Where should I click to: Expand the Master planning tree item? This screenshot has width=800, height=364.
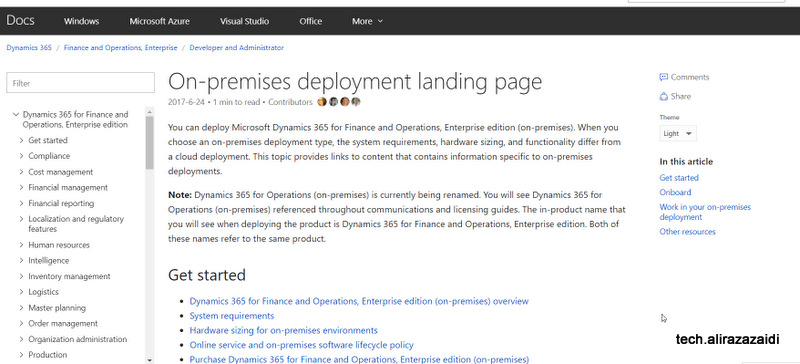pos(21,308)
